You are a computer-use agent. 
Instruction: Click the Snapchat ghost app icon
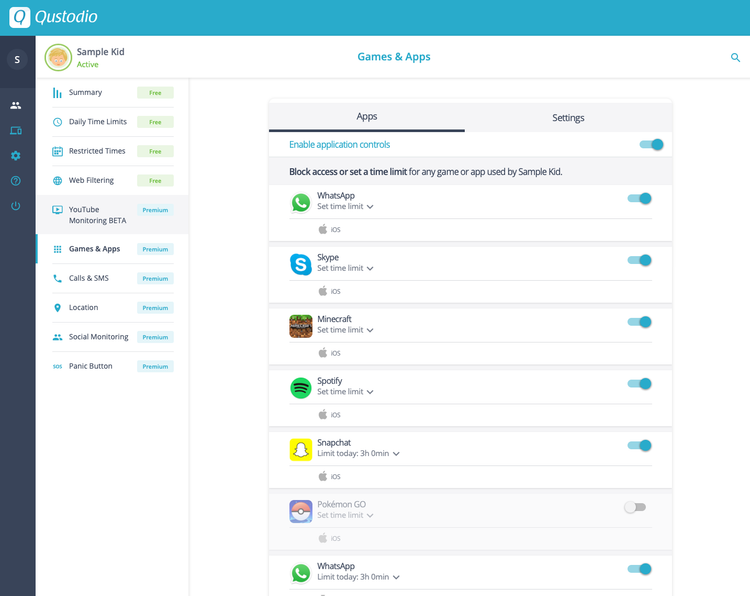(x=301, y=450)
